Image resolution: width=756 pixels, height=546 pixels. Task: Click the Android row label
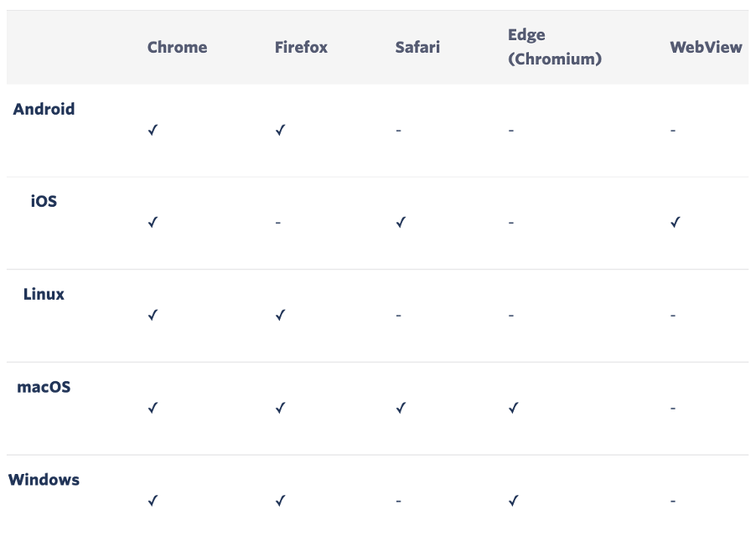pyautogui.click(x=44, y=109)
